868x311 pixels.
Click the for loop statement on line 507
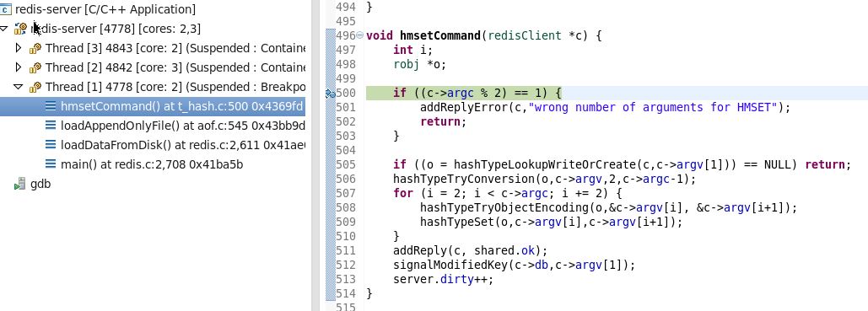(508, 194)
